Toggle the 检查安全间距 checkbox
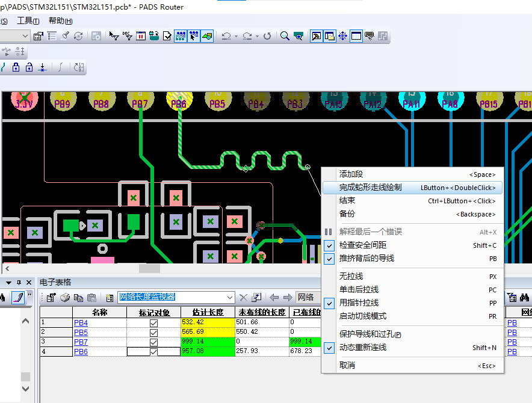Viewport: 532px width, 403px height. [x=329, y=245]
